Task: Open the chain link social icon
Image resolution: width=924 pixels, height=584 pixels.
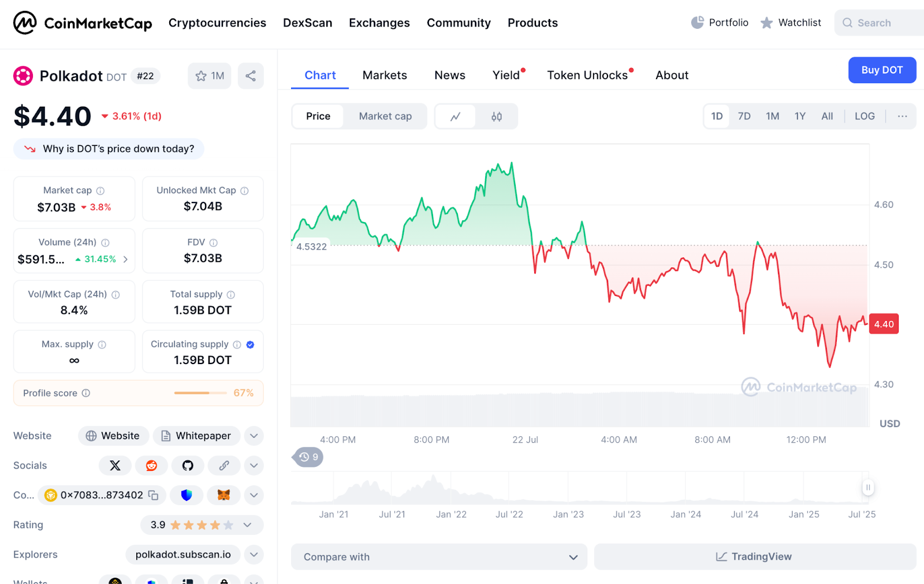Action: point(224,466)
